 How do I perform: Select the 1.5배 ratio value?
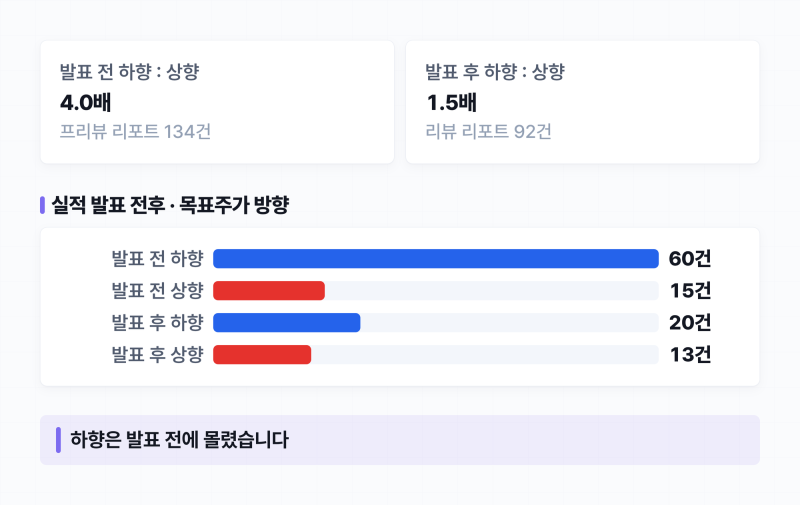tap(452, 103)
